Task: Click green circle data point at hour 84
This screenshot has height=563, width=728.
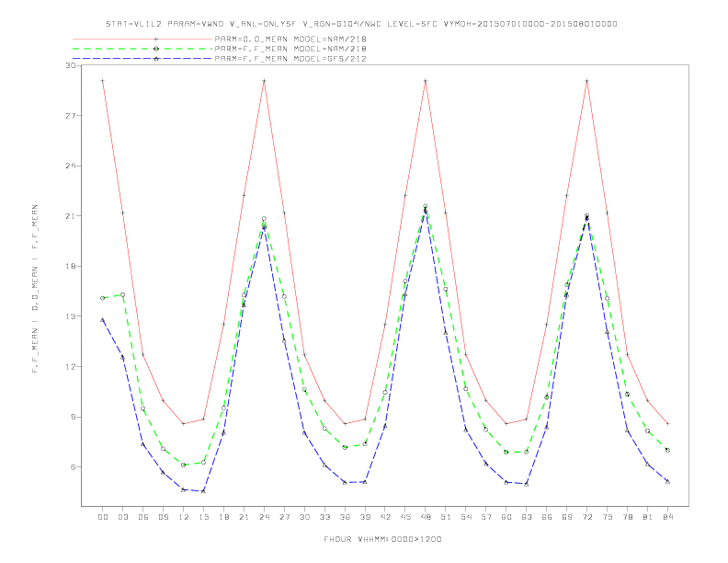Action: click(x=667, y=450)
